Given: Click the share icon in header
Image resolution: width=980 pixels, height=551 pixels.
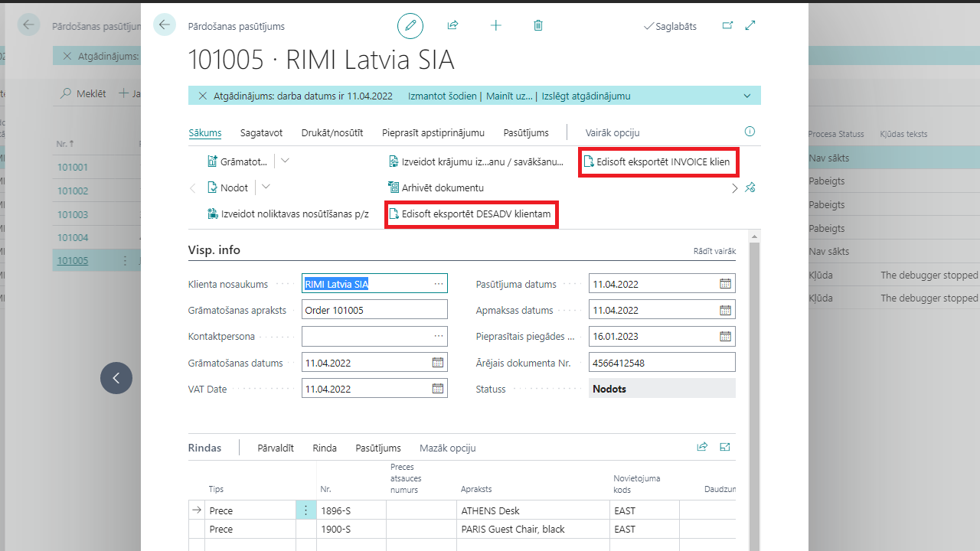Looking at the screenshot, I should pyautogui.click(x=452, y=25).
